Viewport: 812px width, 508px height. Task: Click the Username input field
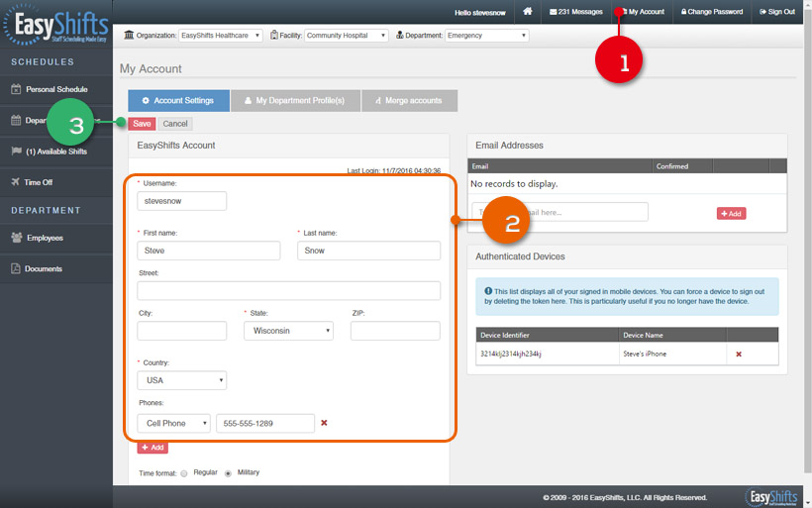[x=182, y=201]
